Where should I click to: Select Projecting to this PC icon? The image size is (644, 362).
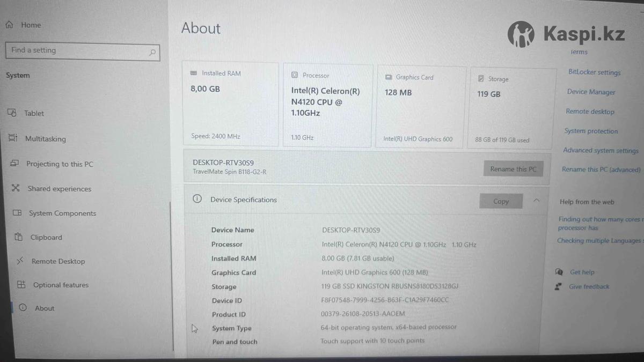click(14, 164)
